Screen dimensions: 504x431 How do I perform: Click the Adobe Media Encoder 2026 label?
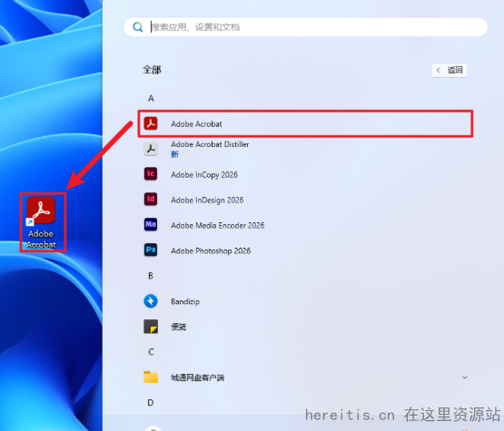pyautogui.click(x=218, y=225)
